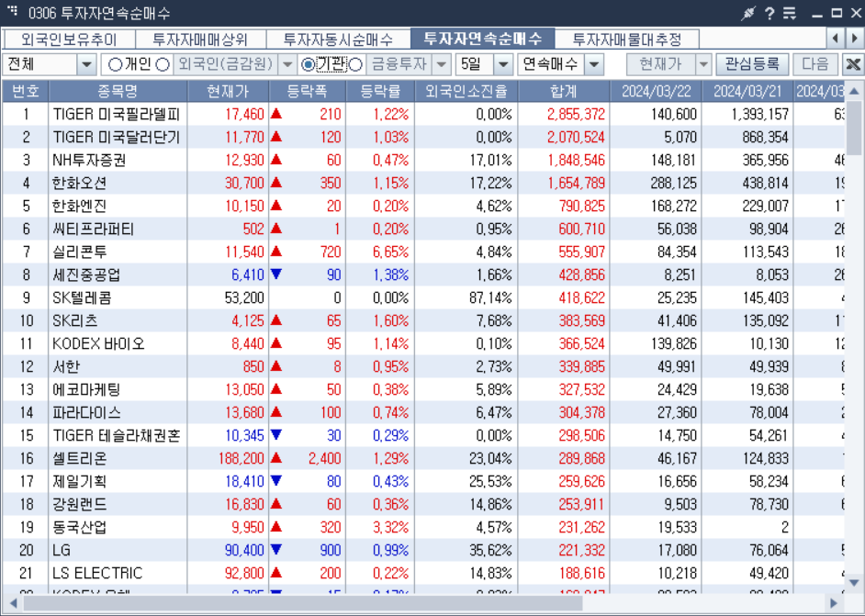865x616 pixels.
Task: Click the 번호 column header
Action: (x=26, y=91)
